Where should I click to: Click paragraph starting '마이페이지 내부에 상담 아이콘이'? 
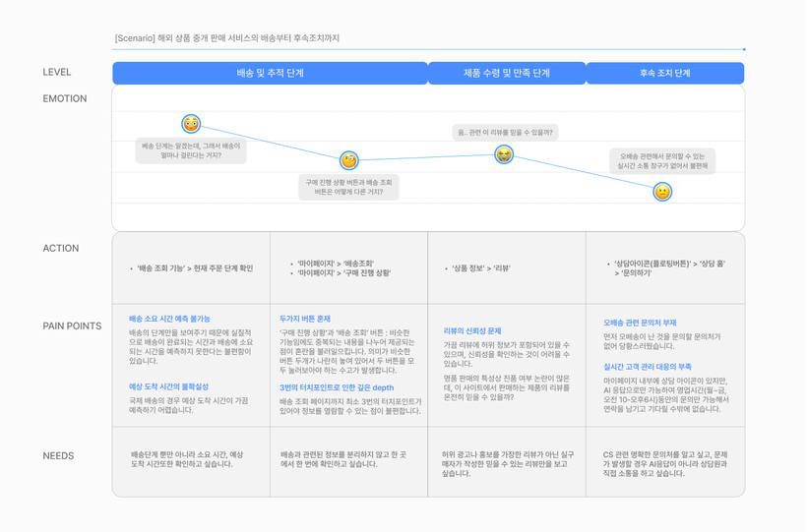click(x=666, y=394)
